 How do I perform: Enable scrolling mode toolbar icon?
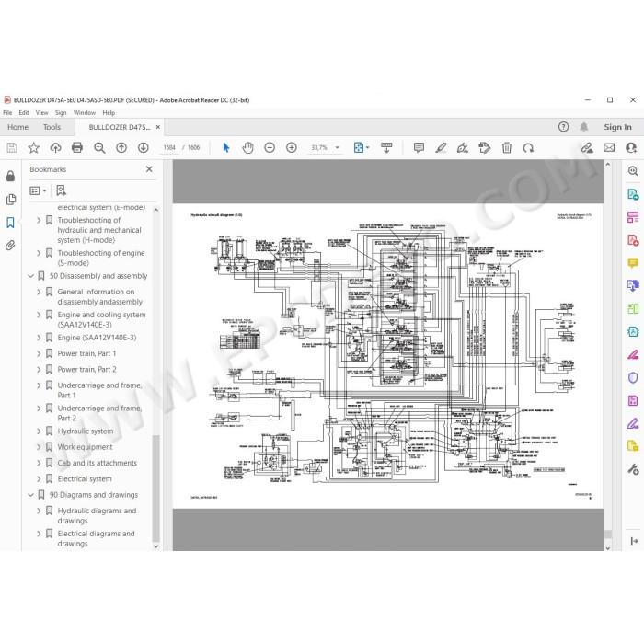(x=386, y=147)
